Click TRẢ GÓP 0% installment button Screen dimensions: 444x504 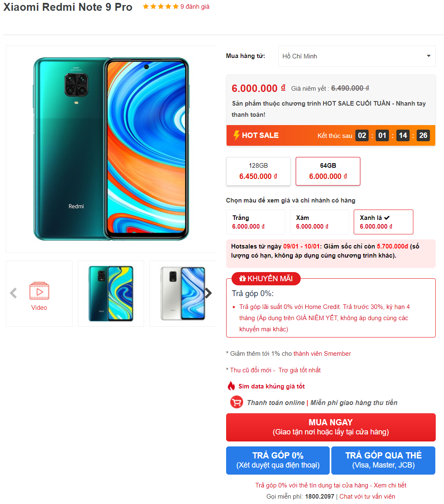pos(278,461)
